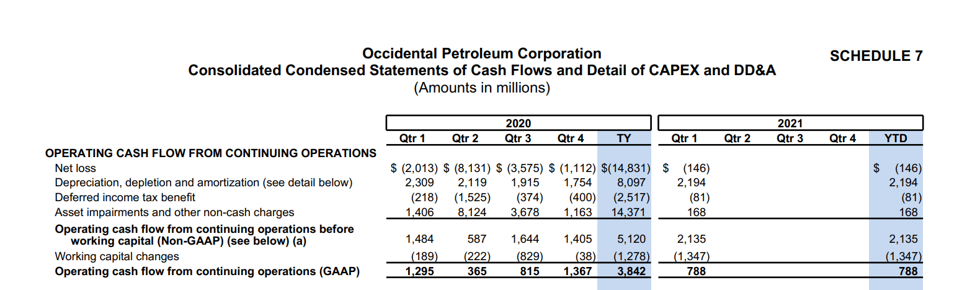Select the impairments value '1,163'
980x290 pixels.
pos(578,212)
